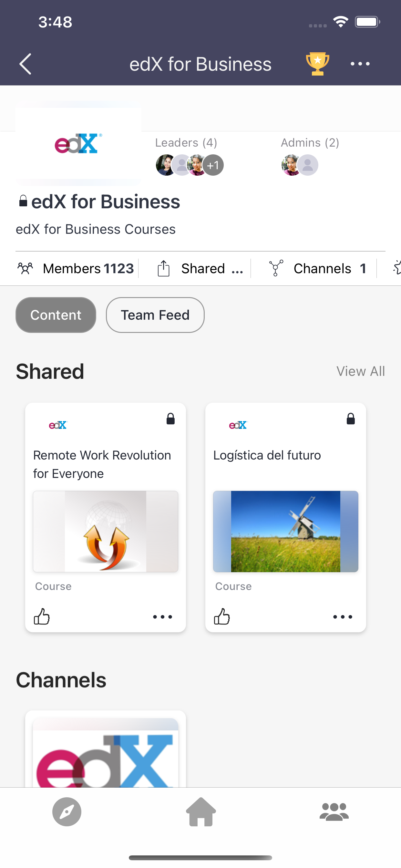The image size is (401, 868).
Task: Like the Remote Work Revolution course
Action: pyautogui.click(x=42, y=616)
